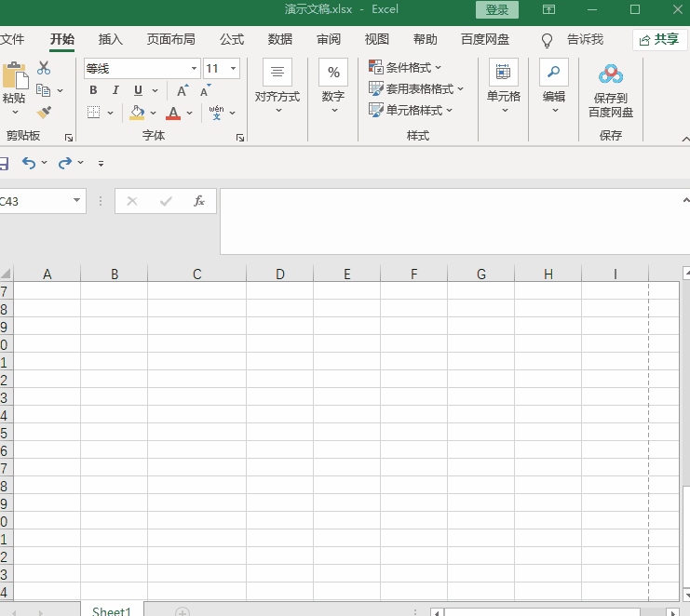Switch to the 插入 ribbon tab
The image size is (690, 616).
click(111, 39)
